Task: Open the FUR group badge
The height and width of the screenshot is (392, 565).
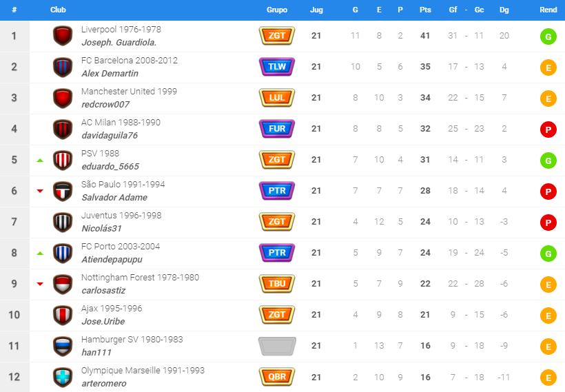Action: pyautogui.click(x=277, y=129)
